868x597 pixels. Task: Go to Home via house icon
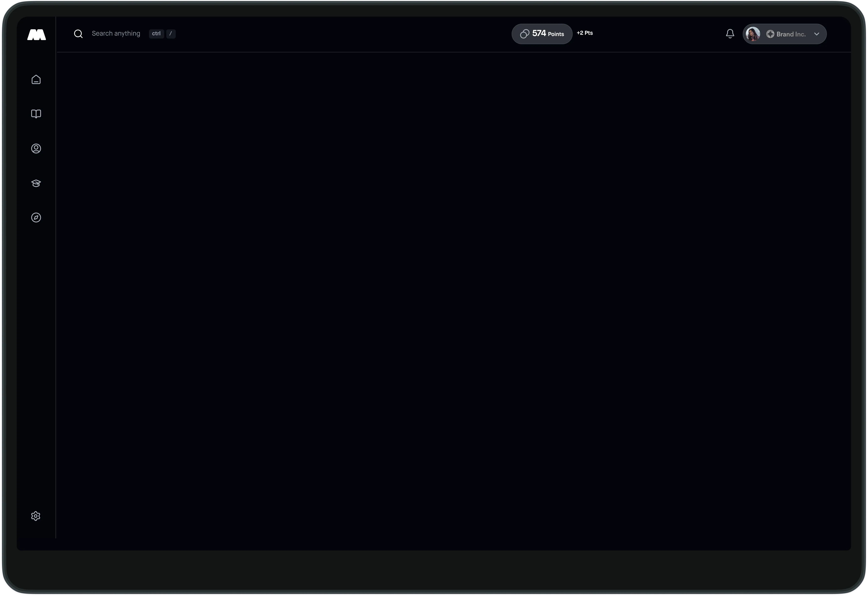(x=36, y=79)
